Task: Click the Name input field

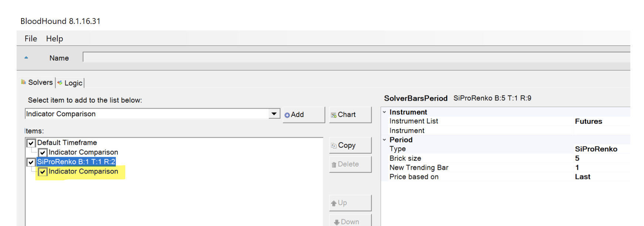Action: click(x=356, y=57)
